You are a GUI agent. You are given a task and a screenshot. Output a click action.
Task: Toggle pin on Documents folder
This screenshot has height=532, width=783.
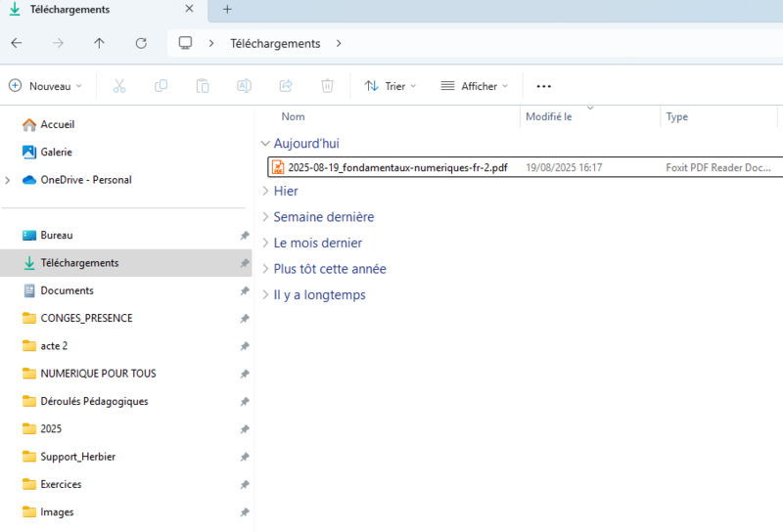click(244, 291)
